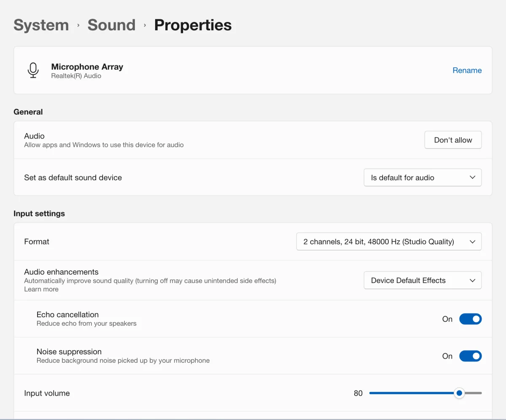Click the Format row label
This screenshot has width=506, height=420.
(37, 241)
